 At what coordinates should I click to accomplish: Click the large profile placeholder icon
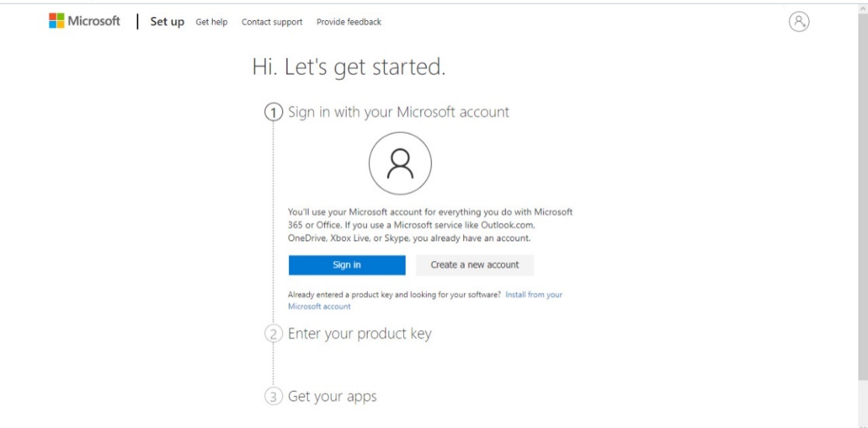[x=400, y=163]
